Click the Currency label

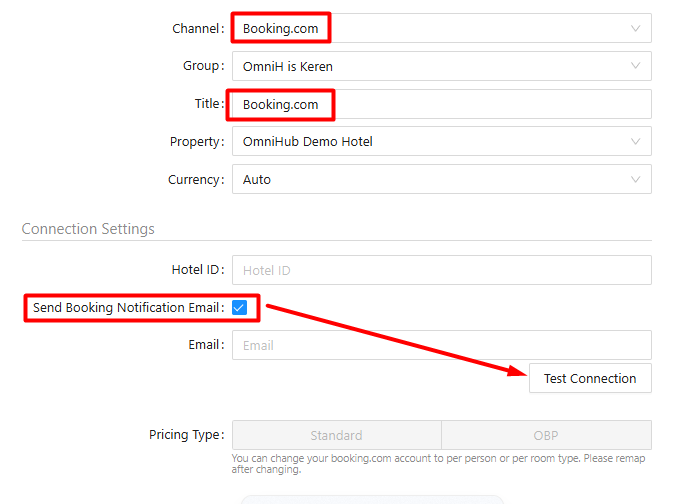point(196,179)
